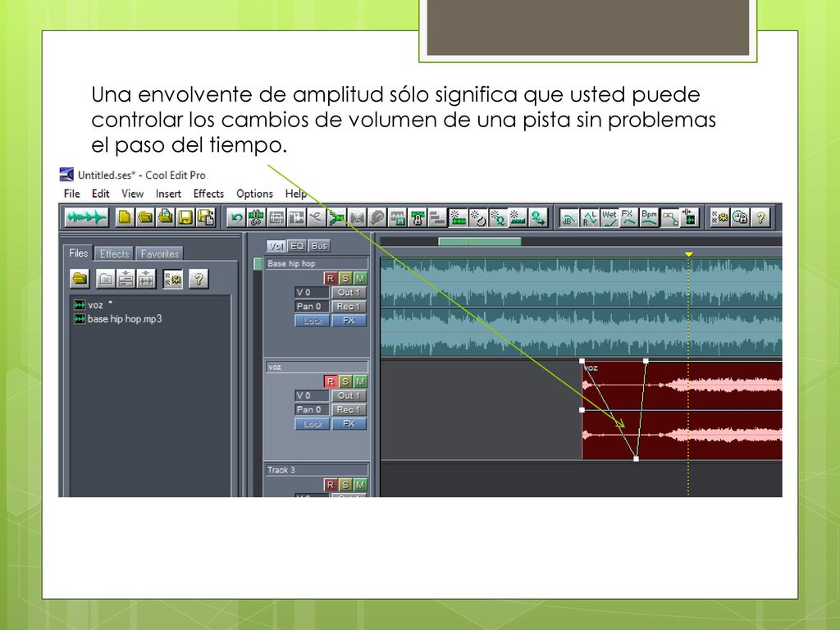Solo (S) the voz track
The image size is (840, 630).
(345, 381)
